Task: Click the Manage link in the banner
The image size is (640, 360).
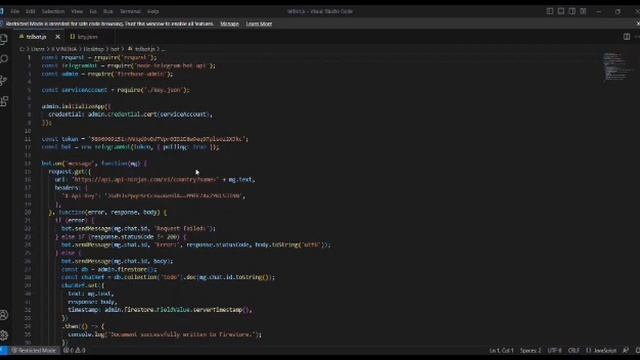Action: coord(229,24)
